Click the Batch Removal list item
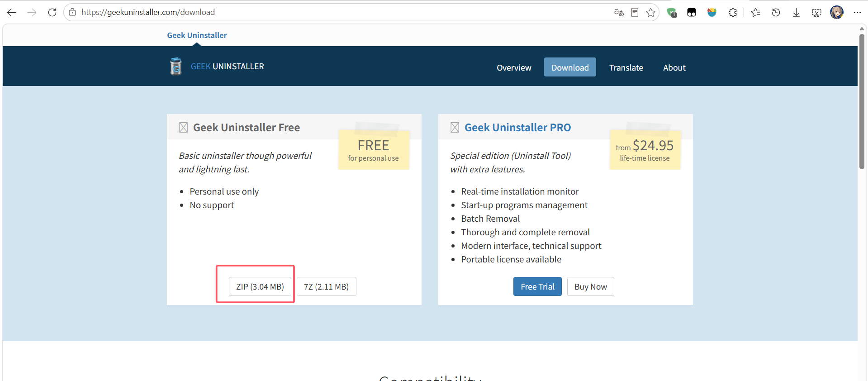 coord(490,219)
